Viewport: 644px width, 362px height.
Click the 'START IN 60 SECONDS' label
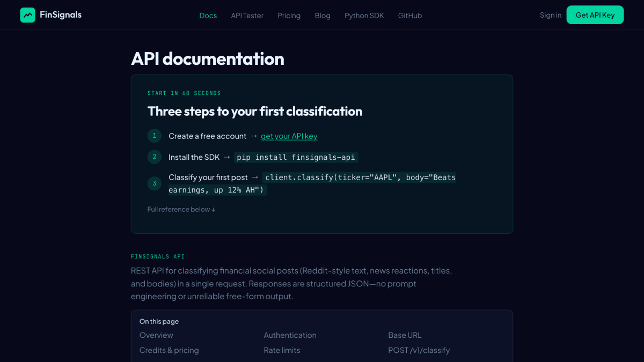[184, 93]
